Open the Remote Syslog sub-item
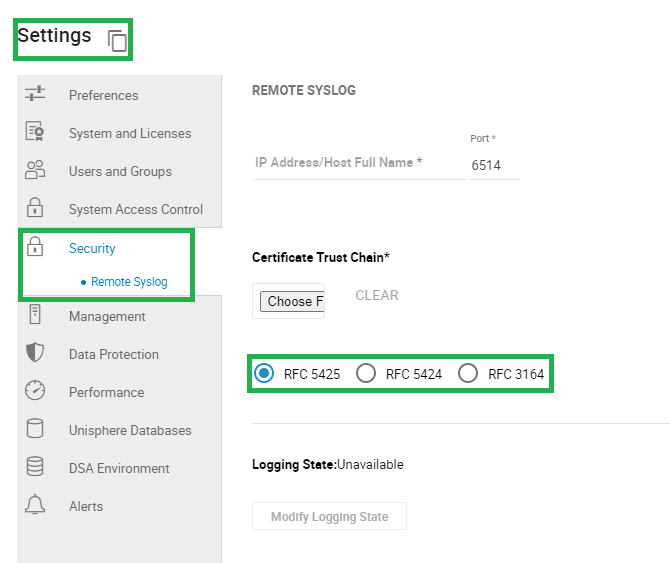The image size is (670, 563). click(129, 282)
